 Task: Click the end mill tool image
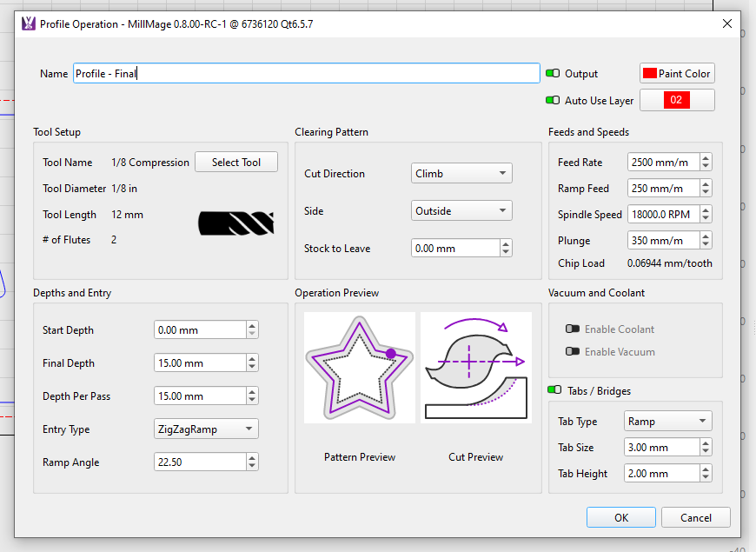click(x=236, y=223)
